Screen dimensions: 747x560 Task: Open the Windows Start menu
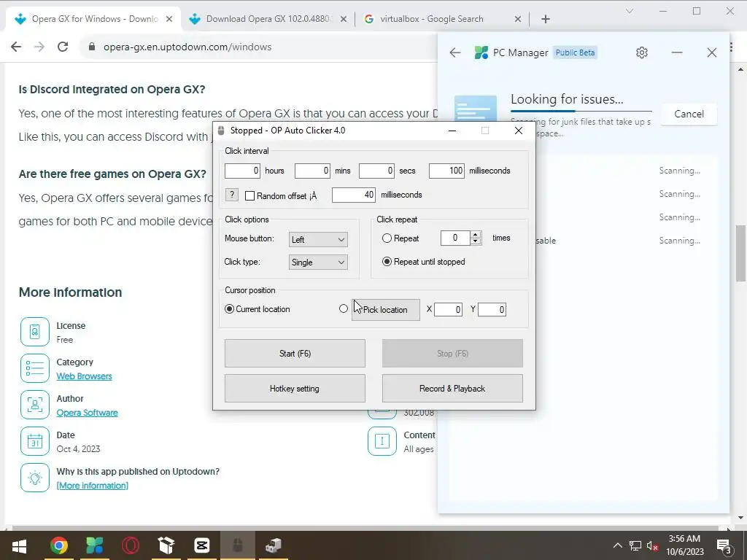click(19, 545)
